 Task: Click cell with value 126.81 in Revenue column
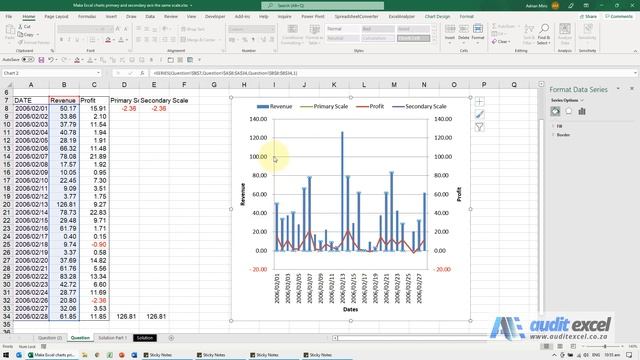64,204
